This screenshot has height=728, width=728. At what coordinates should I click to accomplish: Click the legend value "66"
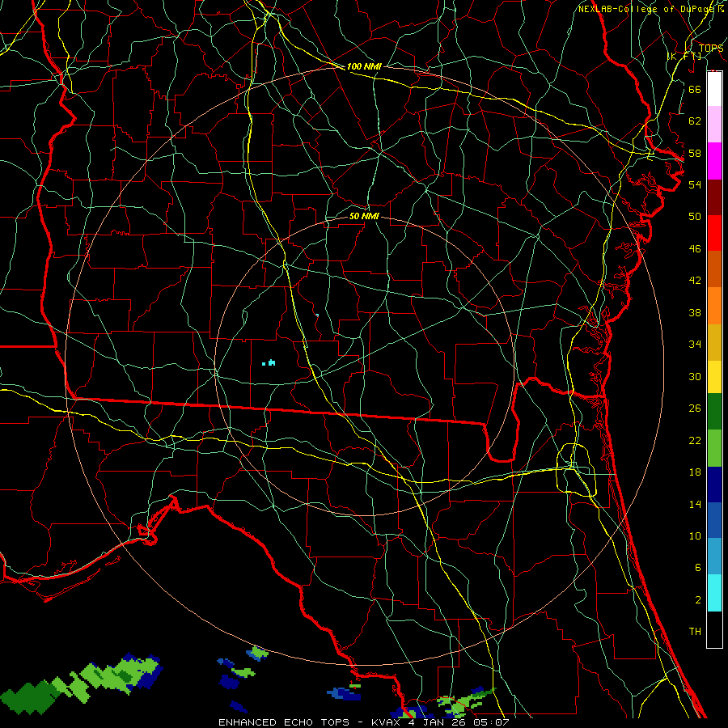coord(695,89)
